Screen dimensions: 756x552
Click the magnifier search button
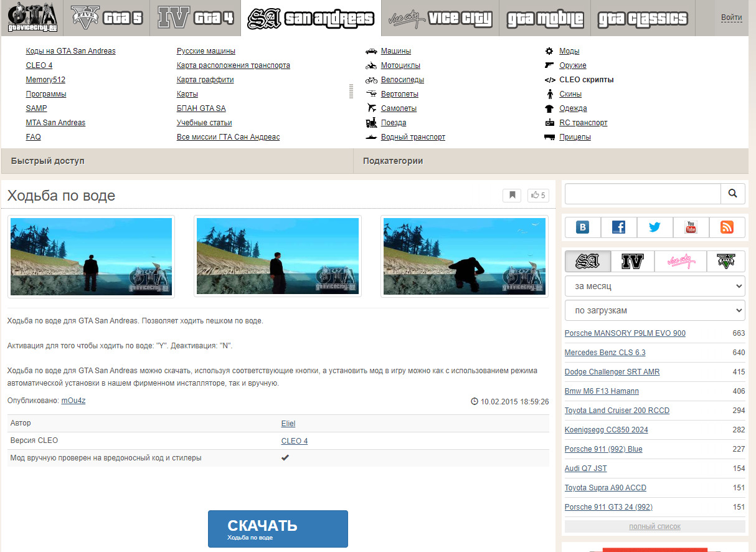tap(732, 194)
